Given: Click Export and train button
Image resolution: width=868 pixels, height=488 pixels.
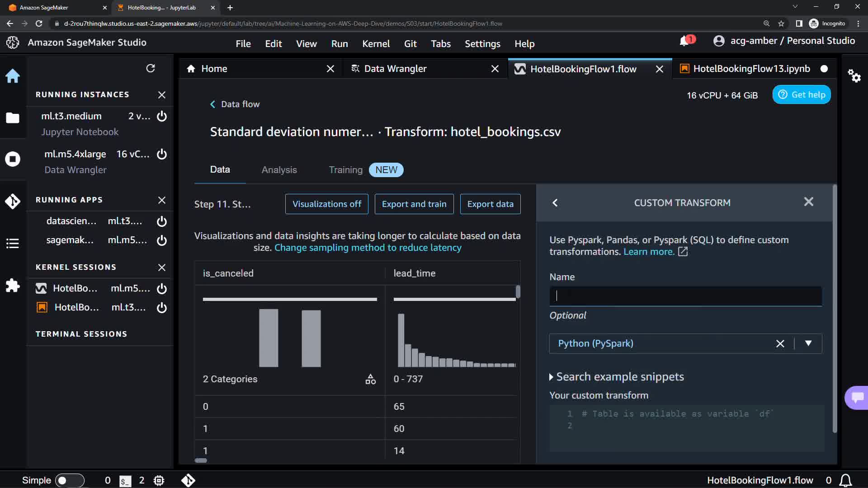Looking at the screenshot, I should pyautogui.click(x=414, y=204).
